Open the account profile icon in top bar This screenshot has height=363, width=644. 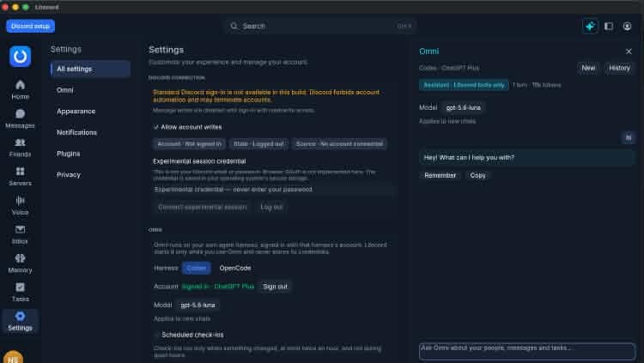pyautogui.click(x=627, y=26)
